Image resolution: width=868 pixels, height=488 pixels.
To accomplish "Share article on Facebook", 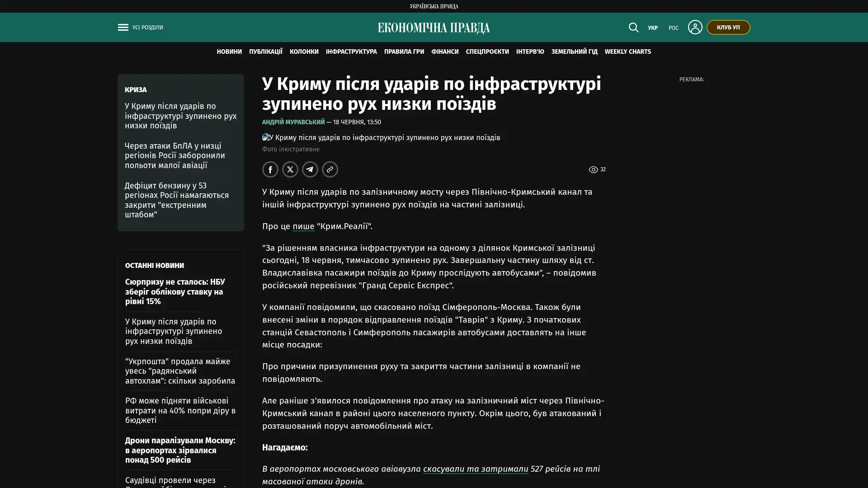I will pos(270,169).
